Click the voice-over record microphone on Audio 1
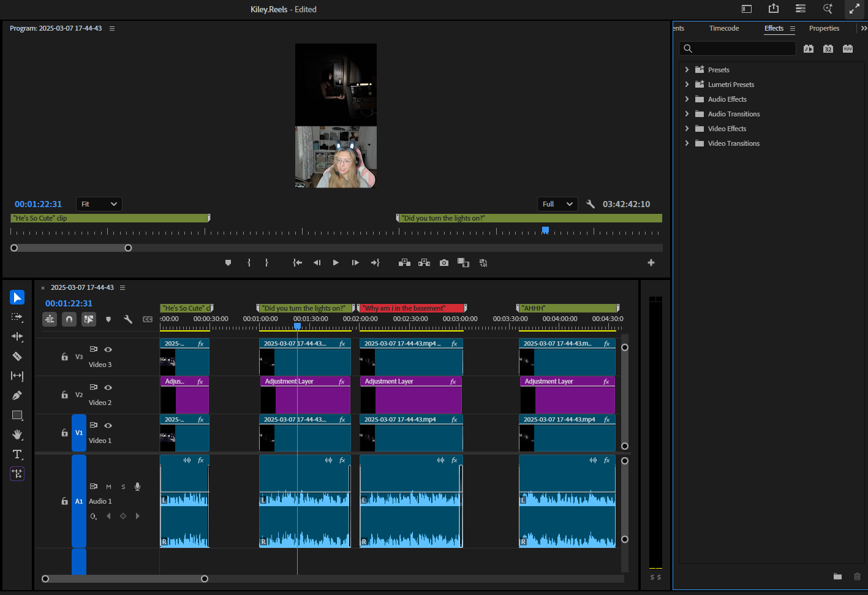 (x=137, y=487)
